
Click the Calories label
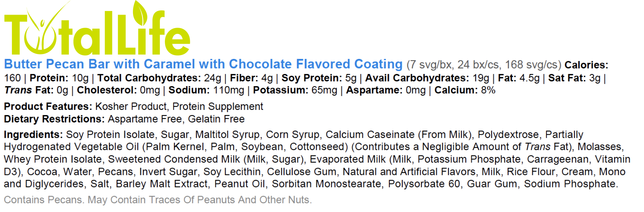586,65
